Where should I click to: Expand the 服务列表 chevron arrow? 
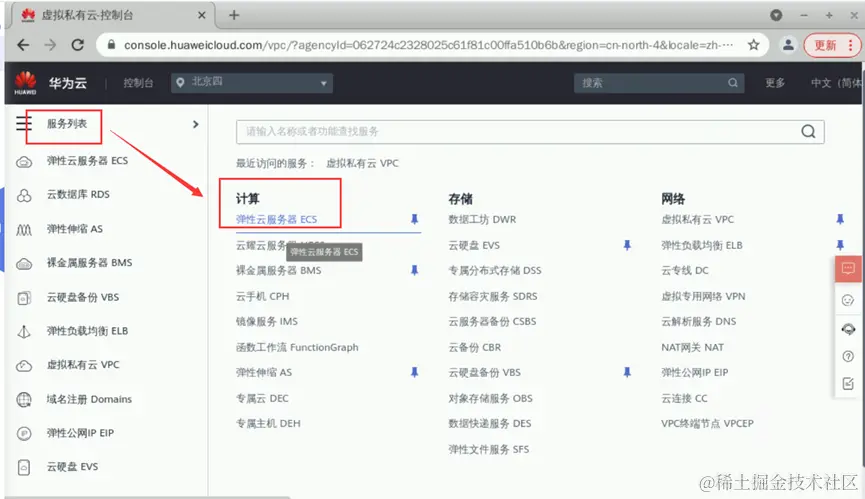pyautogui.click(x=195, y=124)
